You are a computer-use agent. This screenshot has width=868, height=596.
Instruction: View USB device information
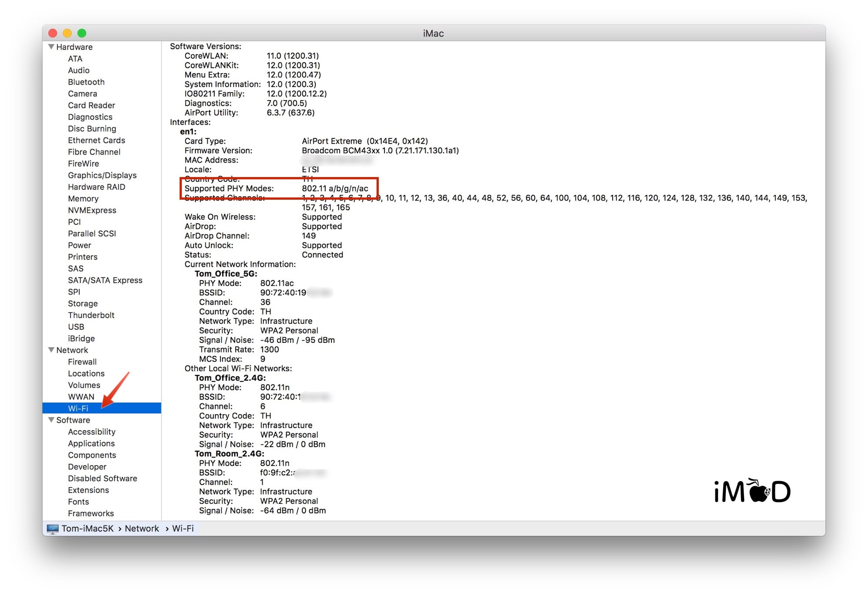pos(76,326)
